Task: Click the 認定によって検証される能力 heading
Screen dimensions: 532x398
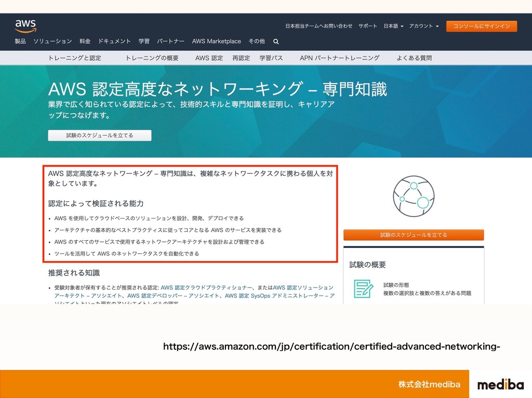Action: point(96,203)
